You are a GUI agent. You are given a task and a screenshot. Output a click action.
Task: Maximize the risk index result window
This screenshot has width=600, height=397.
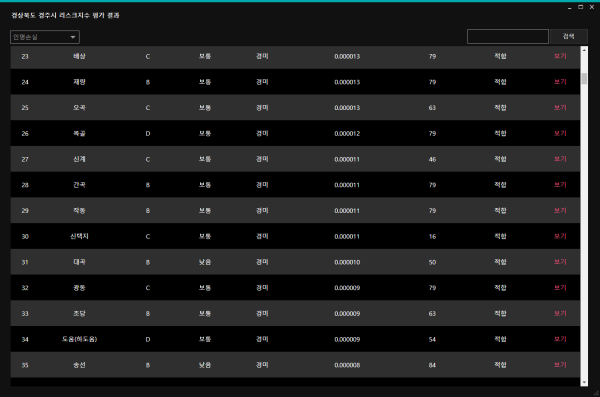[x=580, y=7]
